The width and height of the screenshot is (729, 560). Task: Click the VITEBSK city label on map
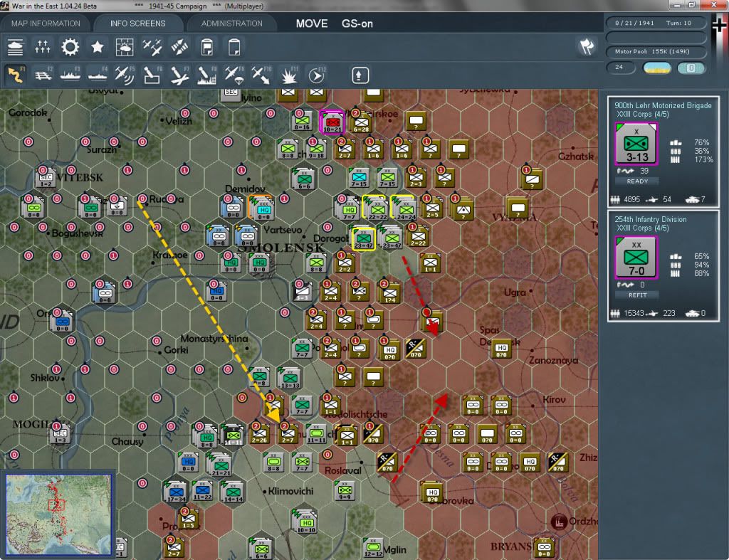click(80, 177)
